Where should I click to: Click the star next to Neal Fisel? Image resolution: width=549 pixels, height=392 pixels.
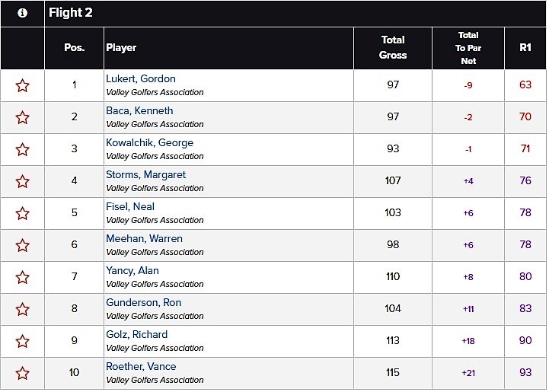point(22,213)
